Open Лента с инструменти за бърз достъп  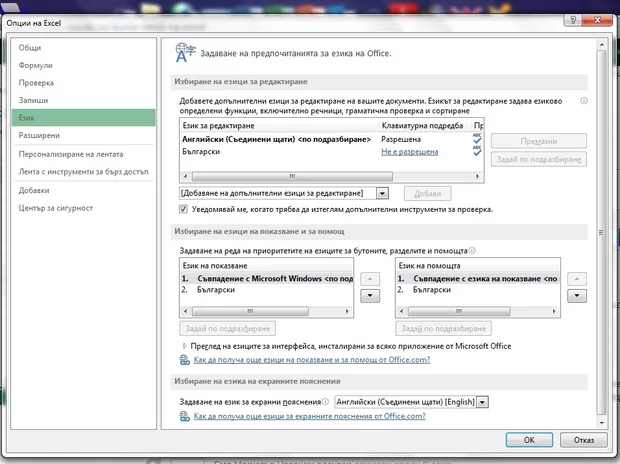click(83, 171)
